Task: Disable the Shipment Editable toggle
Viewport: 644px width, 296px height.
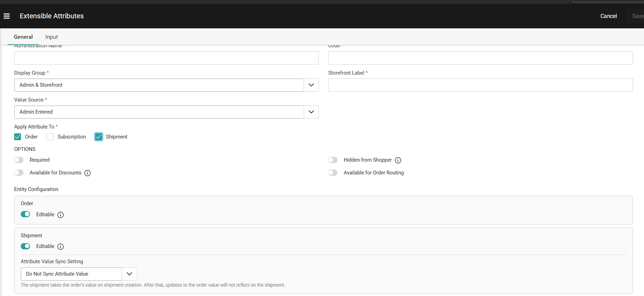Action: click(x=26, y=246)
